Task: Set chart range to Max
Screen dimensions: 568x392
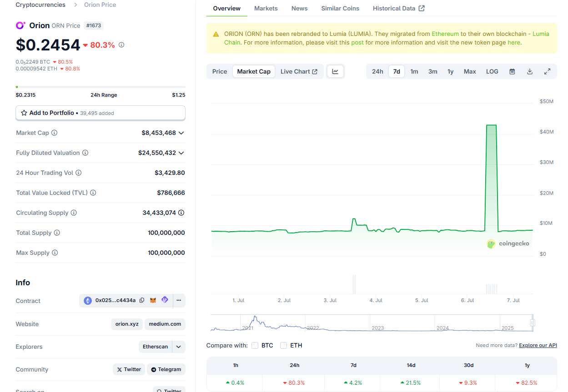Action: pos(470,71)
